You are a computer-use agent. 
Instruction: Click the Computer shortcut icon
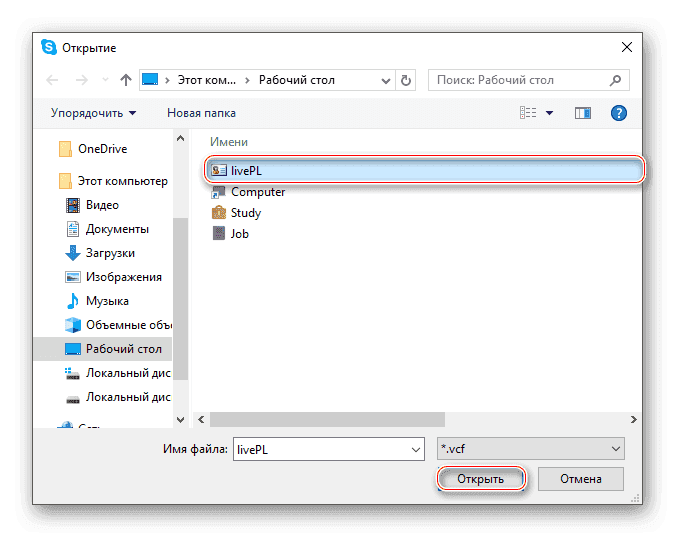(219, 192)
